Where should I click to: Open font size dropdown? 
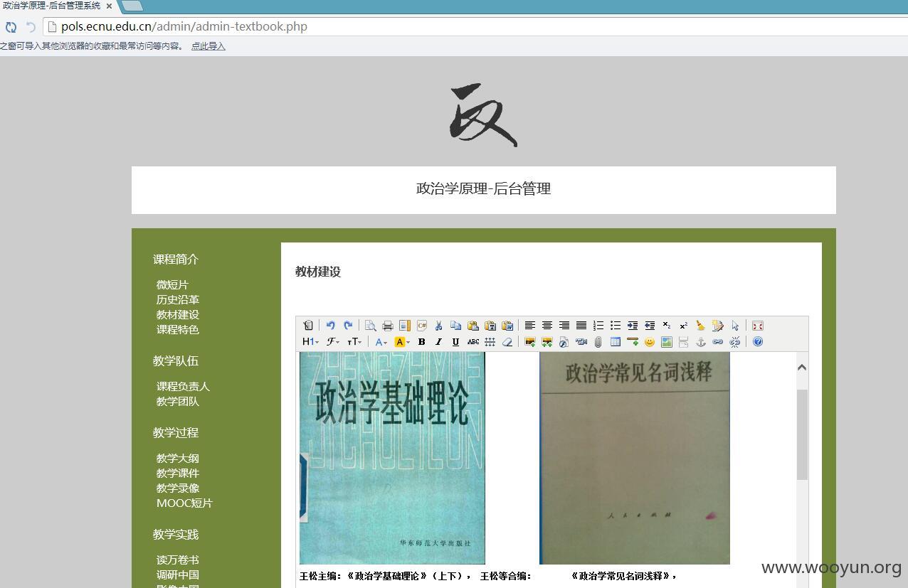coord(354,342)
